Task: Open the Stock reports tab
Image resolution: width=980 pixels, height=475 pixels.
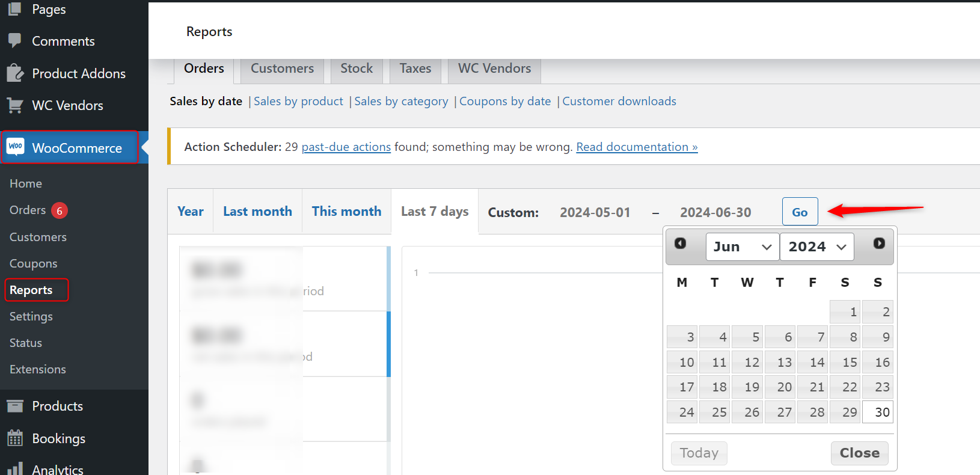Action: [357, 69]
